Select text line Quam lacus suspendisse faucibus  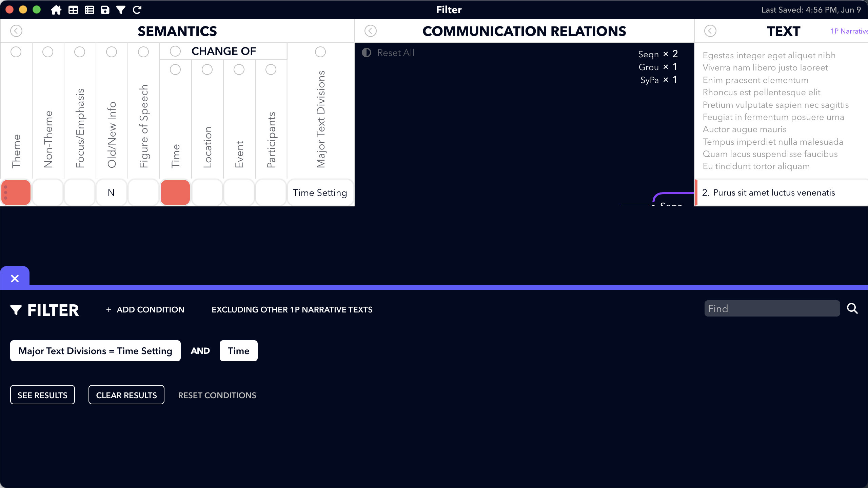pos(770,154)
